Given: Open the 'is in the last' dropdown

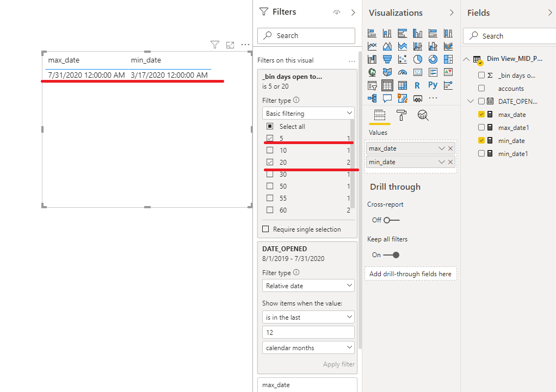Looking at the screenshot, I should [x=308, y=317].
